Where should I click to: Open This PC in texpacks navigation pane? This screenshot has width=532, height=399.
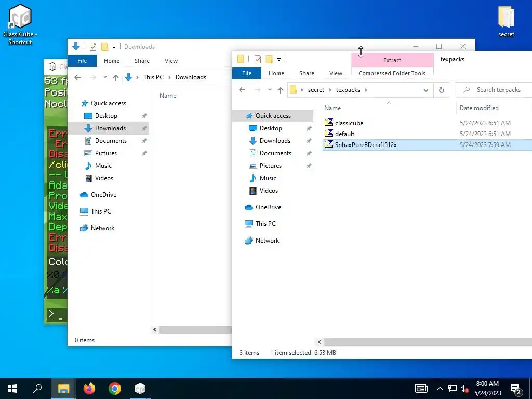pos(265,224)
